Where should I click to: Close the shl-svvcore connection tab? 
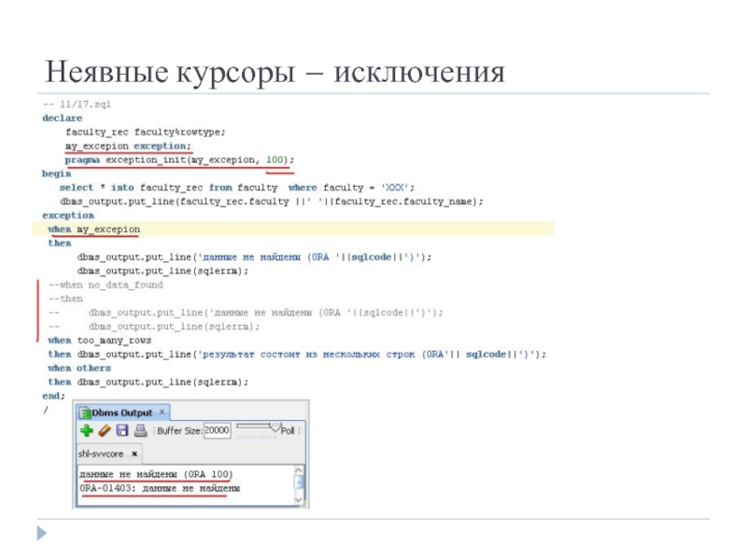[134, 454]
